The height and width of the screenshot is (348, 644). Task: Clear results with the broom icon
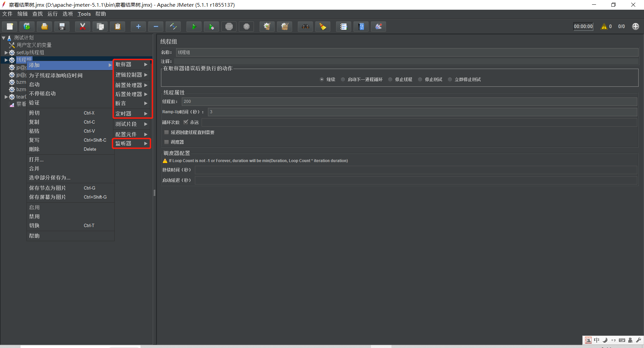267,26
